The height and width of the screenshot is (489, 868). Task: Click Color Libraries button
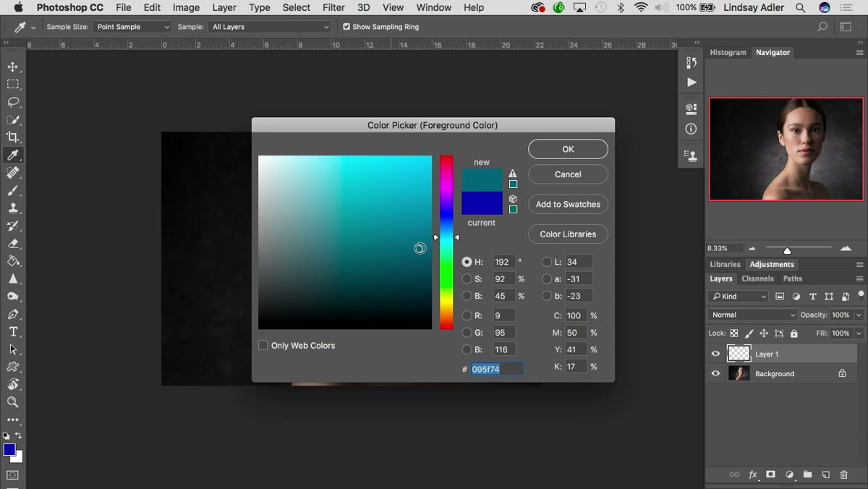click(x=568, y=234)
